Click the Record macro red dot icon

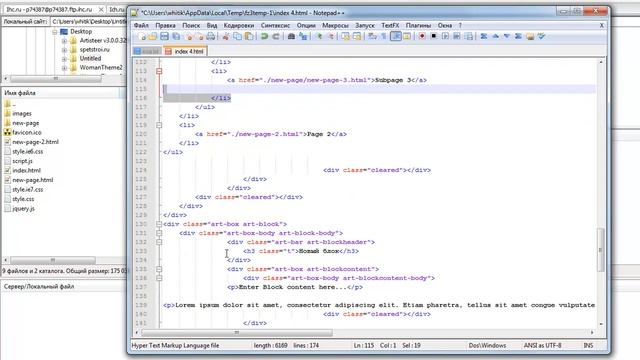pos(422,36)
